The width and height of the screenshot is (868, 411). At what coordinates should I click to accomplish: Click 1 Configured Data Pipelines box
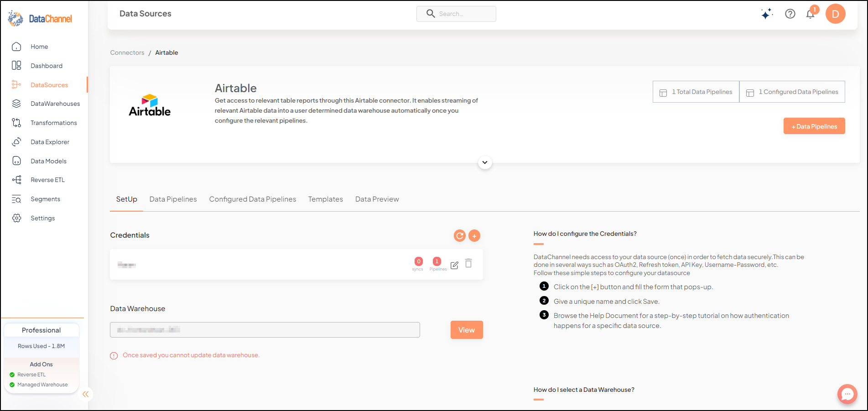coord(792,92)
